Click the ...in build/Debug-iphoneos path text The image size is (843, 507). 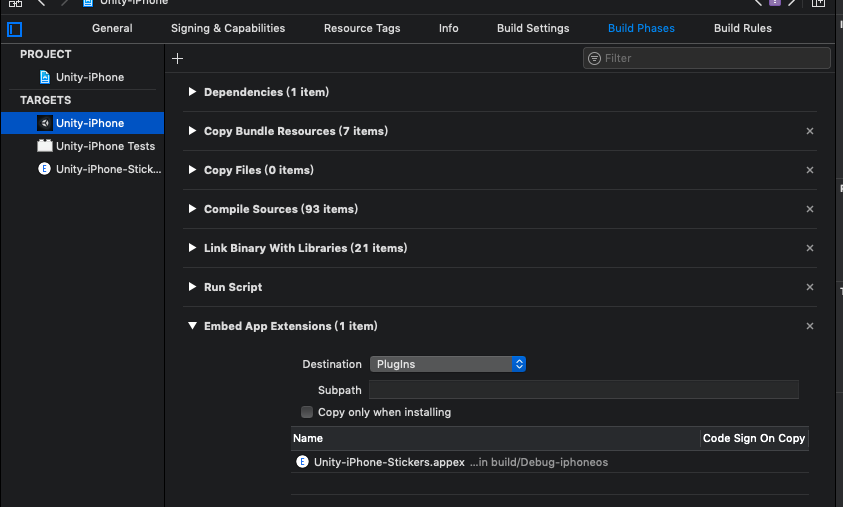539,462
